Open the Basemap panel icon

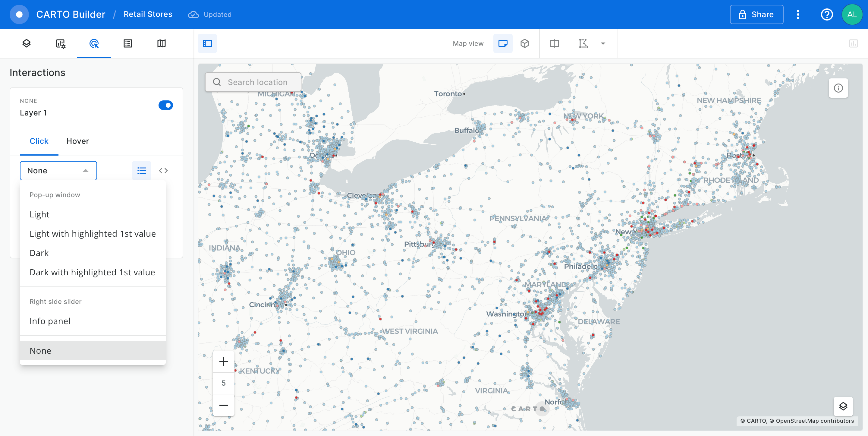click(x=162, y=43)
